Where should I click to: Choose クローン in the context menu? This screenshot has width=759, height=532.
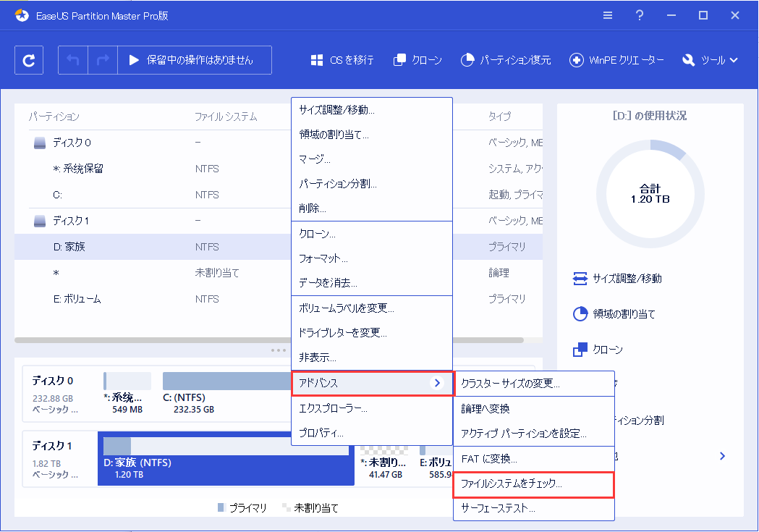coord(372,234)
